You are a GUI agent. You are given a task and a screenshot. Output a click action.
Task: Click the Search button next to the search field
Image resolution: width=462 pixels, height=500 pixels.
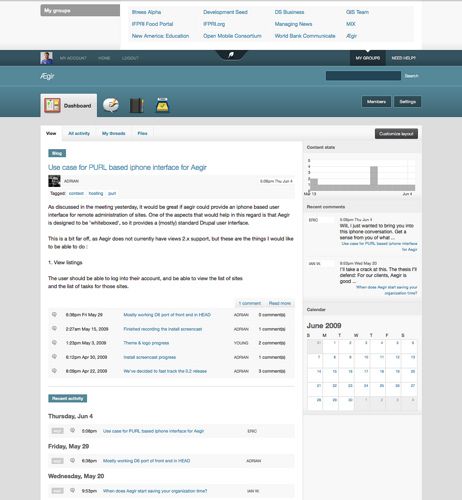point(411,76)
